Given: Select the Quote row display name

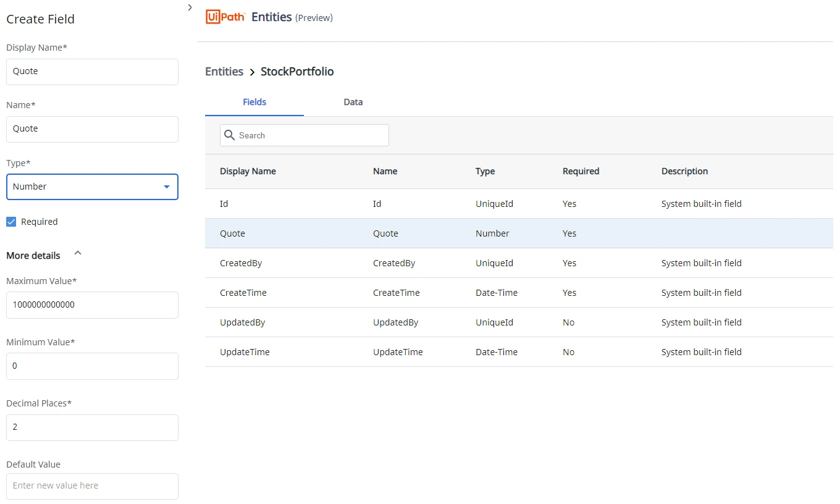Looking at the screenshot, I should coord(232,233).
